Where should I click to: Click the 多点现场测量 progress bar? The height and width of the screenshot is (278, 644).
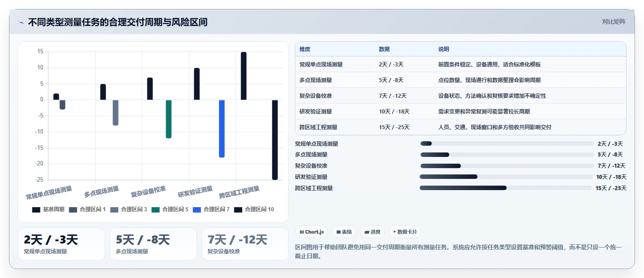[x=507, y=155]
